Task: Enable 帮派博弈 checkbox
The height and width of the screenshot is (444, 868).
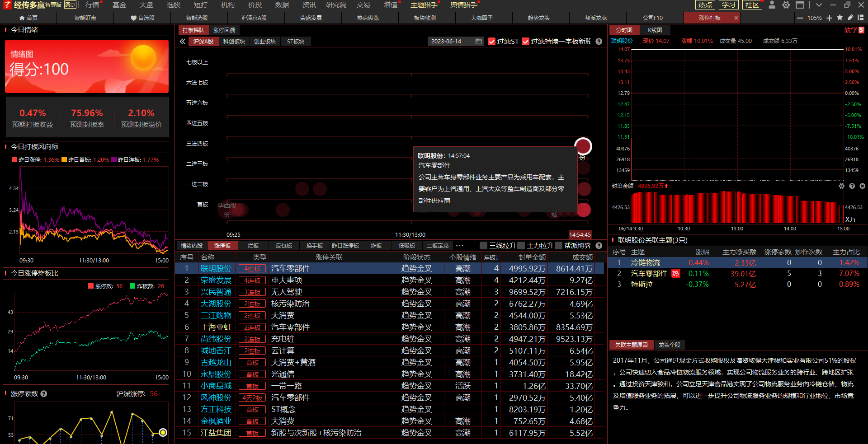Action: 559,246
